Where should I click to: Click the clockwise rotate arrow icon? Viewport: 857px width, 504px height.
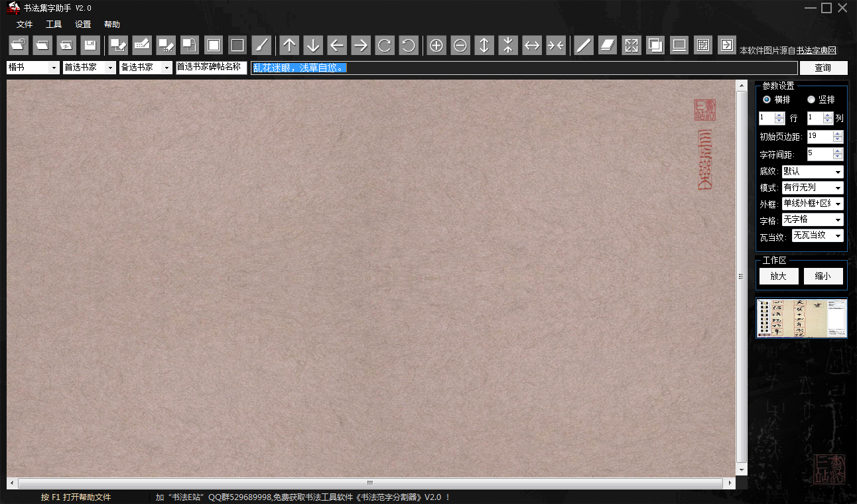pyautogui.click(x=384, y=45)
